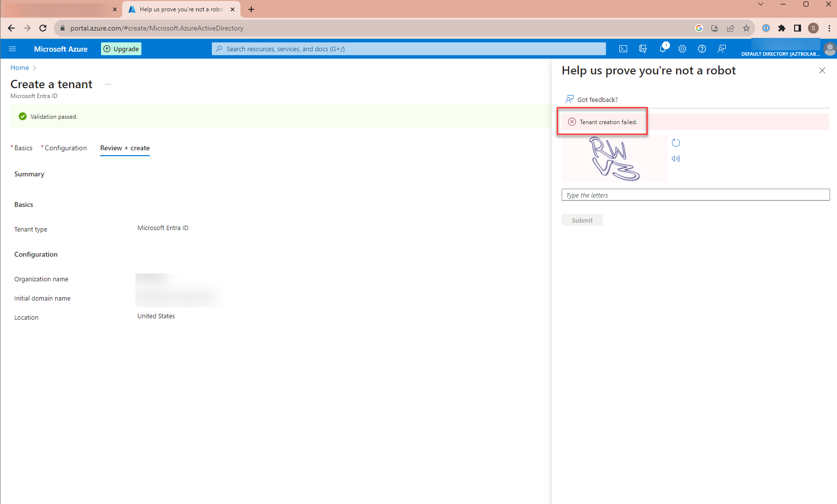Click the Upgrade button

tap(121, 49)
